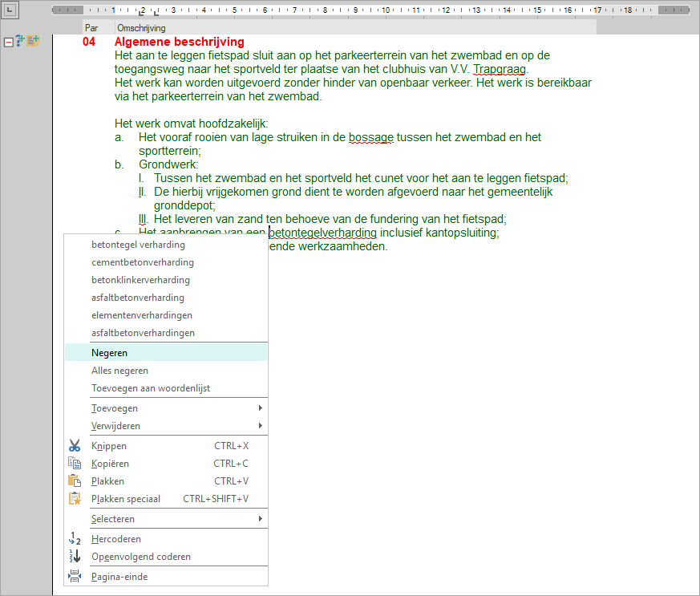
Task: Click the Omschrijving column header
Action: [355, 28]
